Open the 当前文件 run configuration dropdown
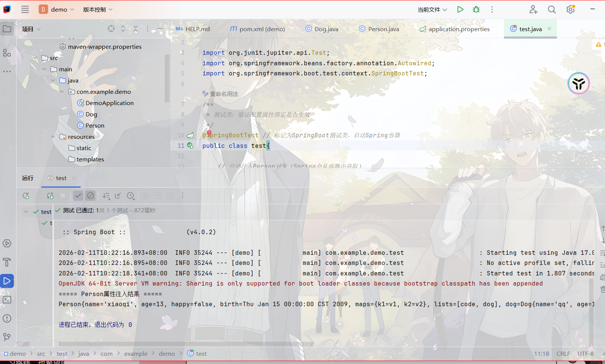The height and width of the screenshot is (364, 605). pos(432,9)
